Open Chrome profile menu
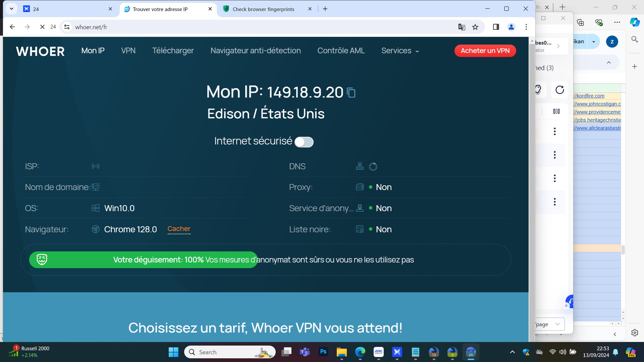The width and height of the screenshot is (644, 362). tap(511, 27)
